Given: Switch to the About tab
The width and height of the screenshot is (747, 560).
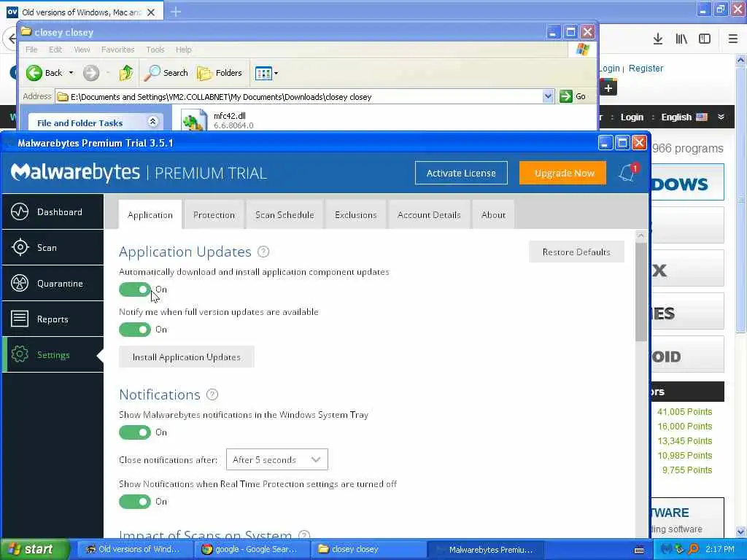Looking at the screenshot, I should (493, 215).
